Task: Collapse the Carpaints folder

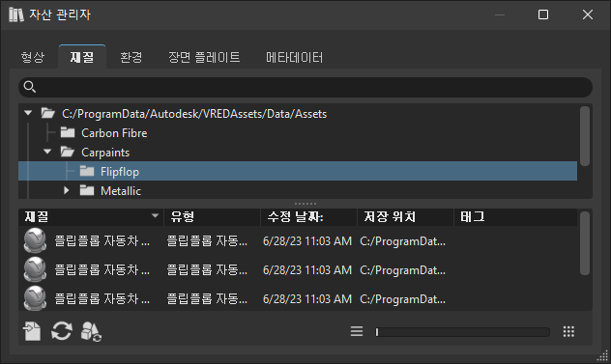Action: 47,152
